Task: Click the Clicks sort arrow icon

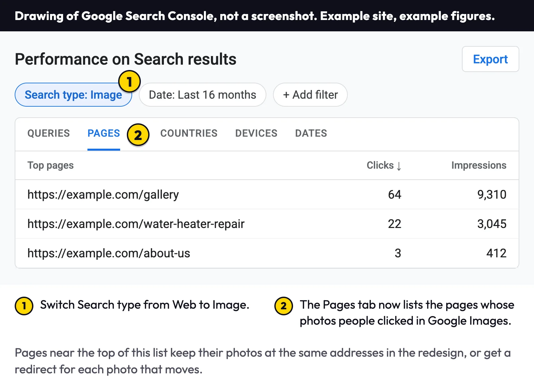Action: [x=399, y=166]
